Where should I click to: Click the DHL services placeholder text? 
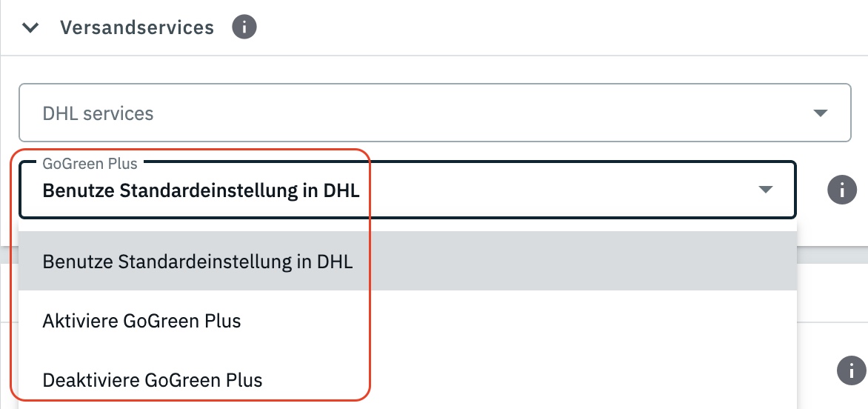(x=99, y=113)
